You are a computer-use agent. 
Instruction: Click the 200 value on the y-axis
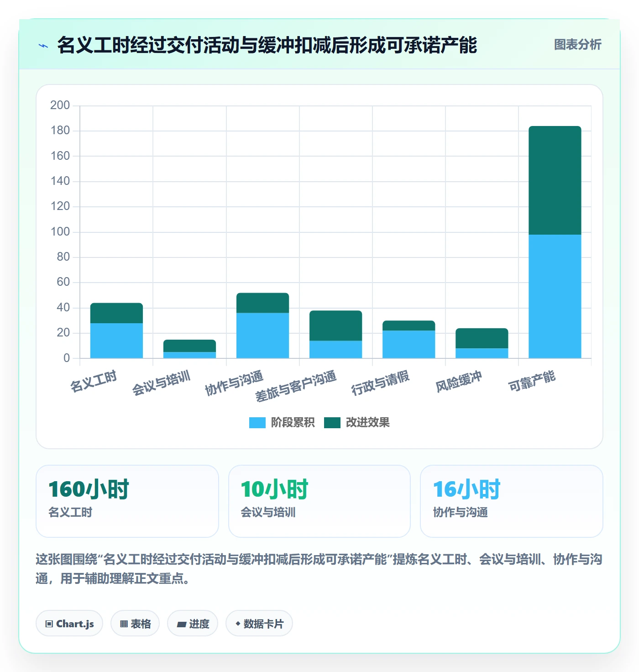pyautogui.click(x=60, y=105)
